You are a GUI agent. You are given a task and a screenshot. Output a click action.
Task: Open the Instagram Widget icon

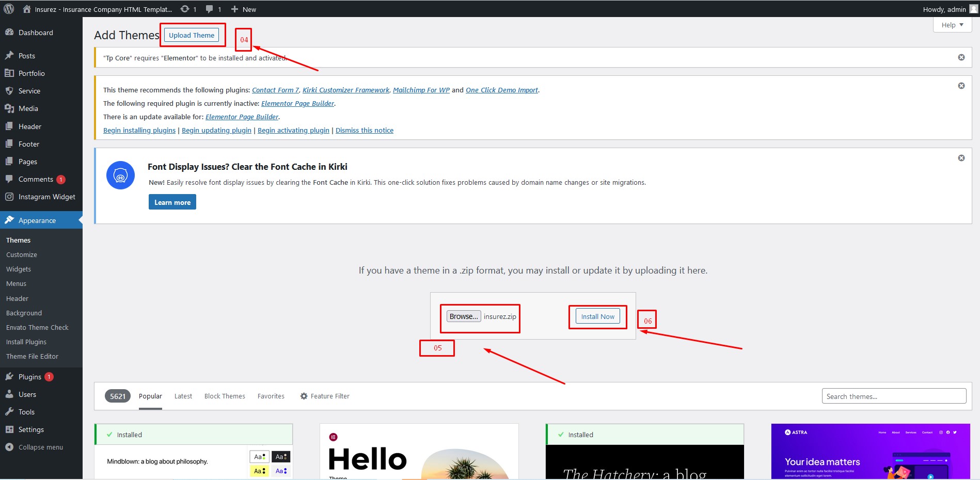[x=9, y=196]
